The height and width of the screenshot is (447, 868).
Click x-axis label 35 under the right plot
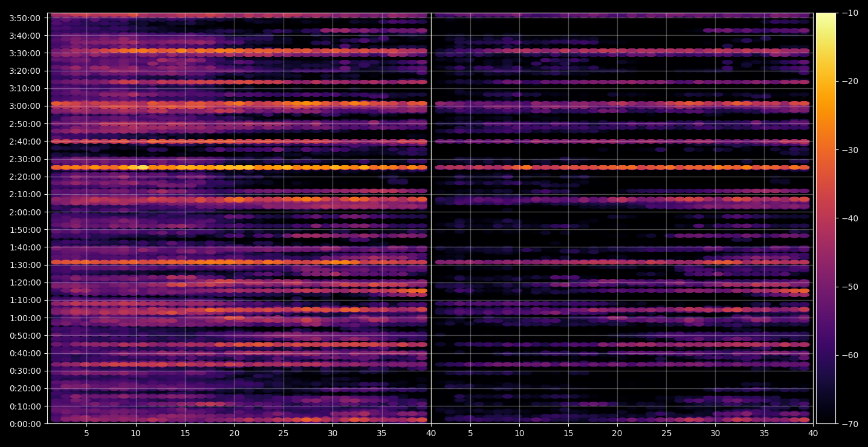(x=764, y=433)
